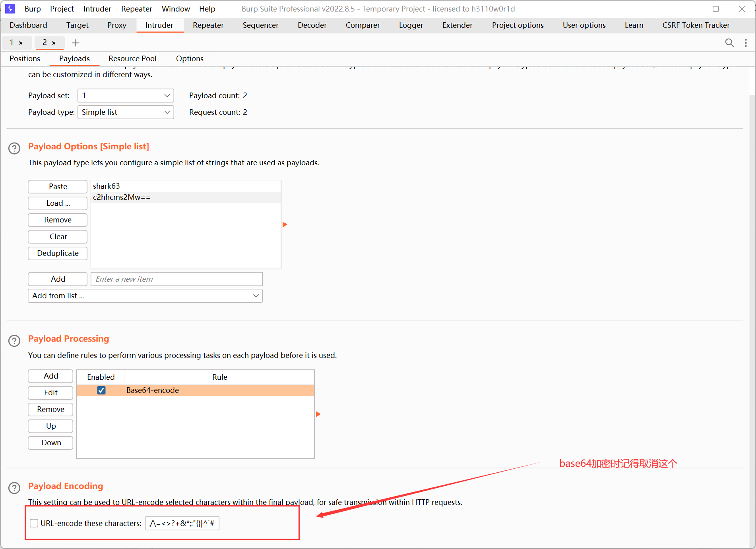
Task: Select the shark63 payload entry
Action: 186,186
